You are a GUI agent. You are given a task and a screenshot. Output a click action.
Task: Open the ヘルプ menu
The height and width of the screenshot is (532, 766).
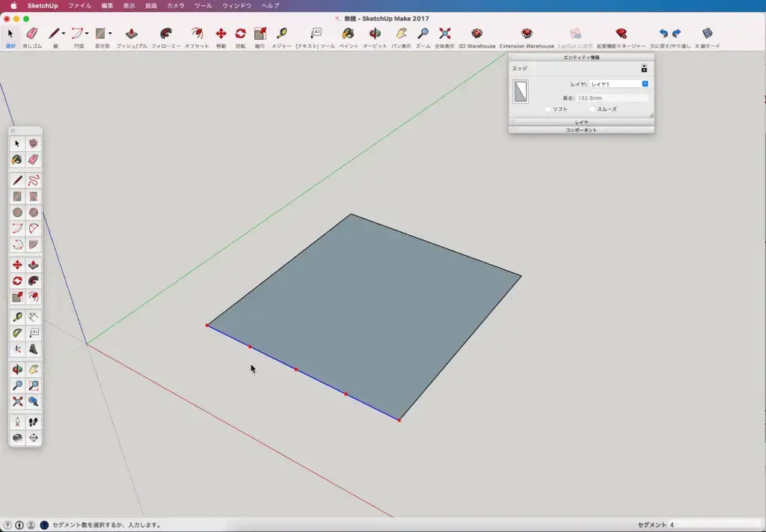coord(270,6)
